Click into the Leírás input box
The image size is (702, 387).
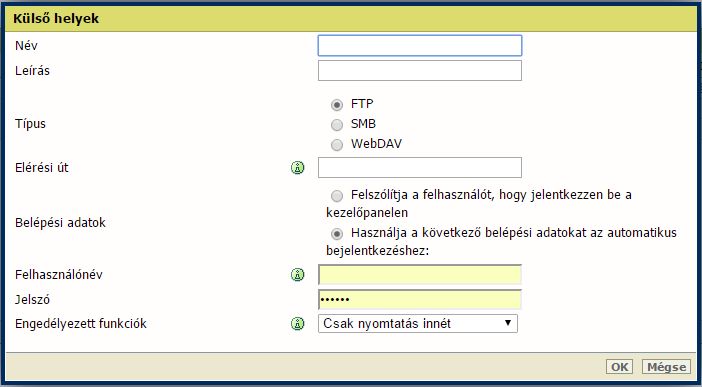click(420, 71)
